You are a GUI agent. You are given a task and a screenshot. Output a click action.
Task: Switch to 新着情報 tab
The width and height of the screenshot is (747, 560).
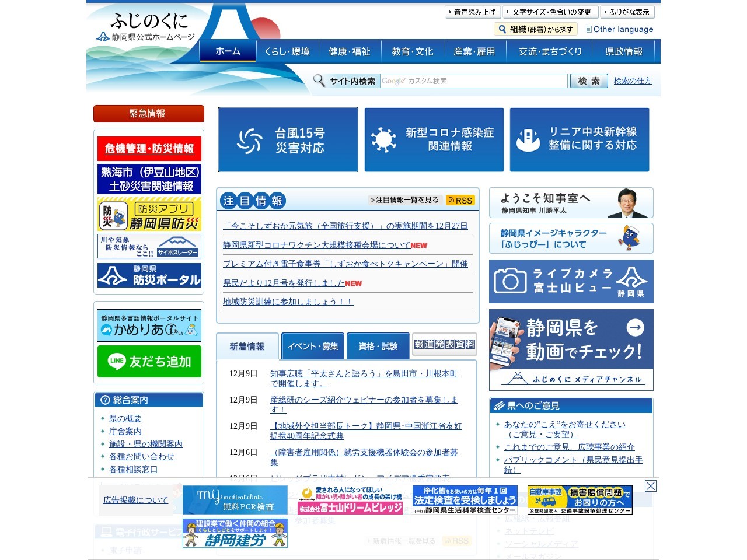(247, 346)
